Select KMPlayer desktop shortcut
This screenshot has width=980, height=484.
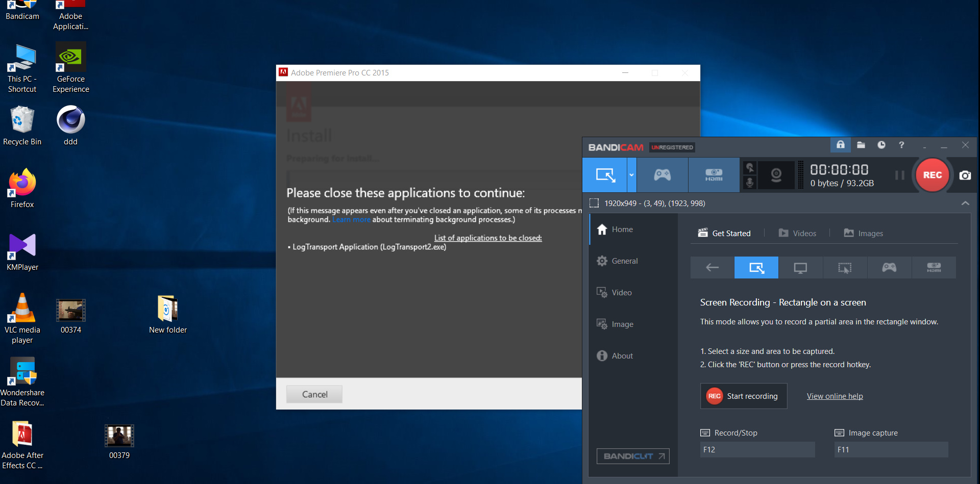(22, 251)
